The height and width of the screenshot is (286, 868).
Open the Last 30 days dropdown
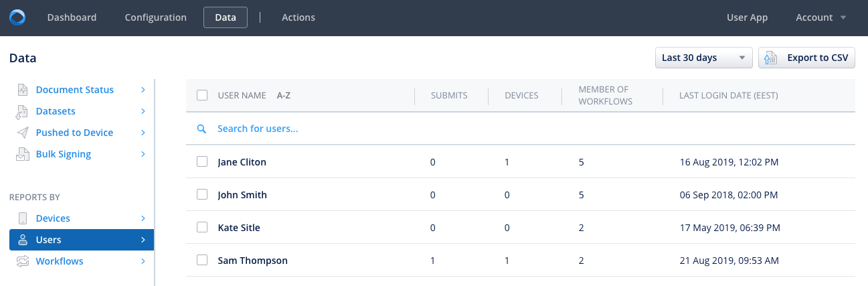pyautogui.click(x=703, y=58)
